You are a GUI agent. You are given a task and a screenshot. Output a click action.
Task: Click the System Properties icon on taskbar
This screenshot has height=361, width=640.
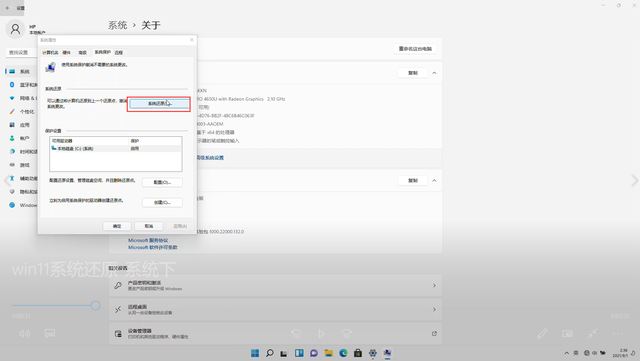pos(387,353)
